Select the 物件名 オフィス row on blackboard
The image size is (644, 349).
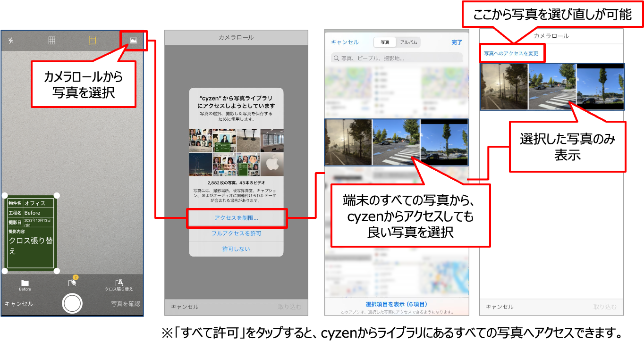point(31,203)
